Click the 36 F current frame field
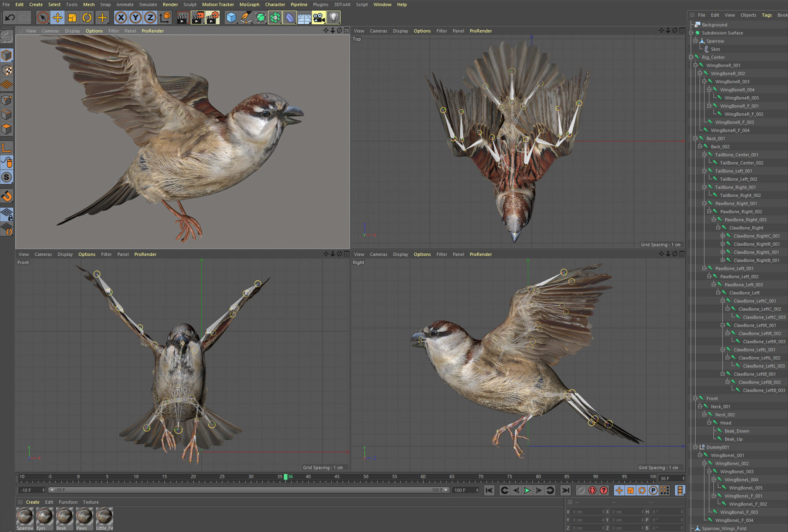 [x=672, y=478]
